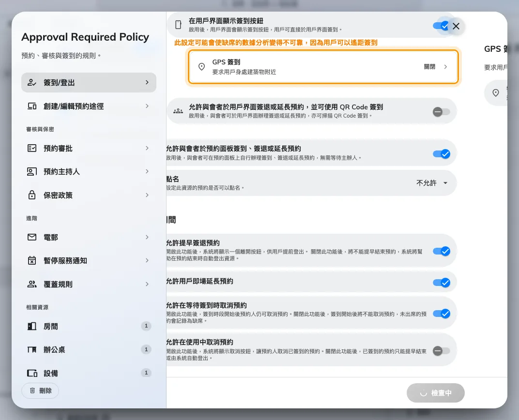Click the 房間 count badge 1
Screen dimensions: 519x420
pyautogui.click(x=146, y=326)
